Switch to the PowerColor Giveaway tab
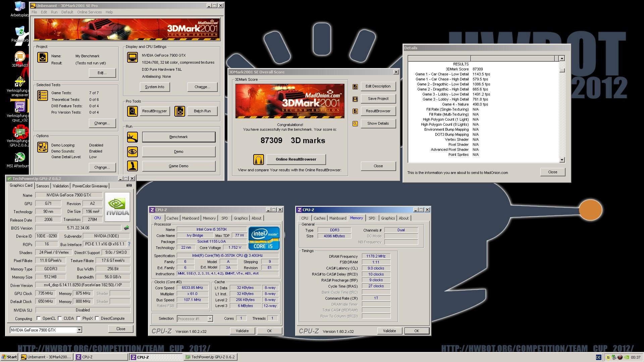This screenshot has width=644, height=362. tap(90, 186)
